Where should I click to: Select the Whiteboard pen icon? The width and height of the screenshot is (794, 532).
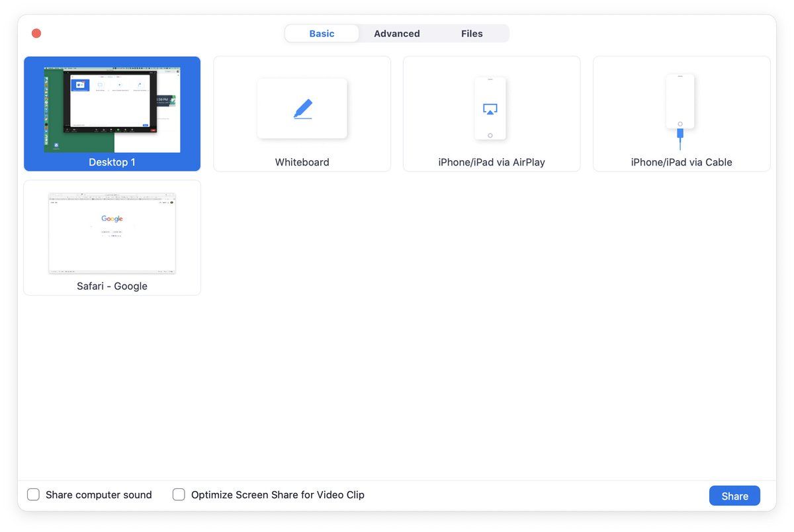pyautogui.click(x=302, y=109)
